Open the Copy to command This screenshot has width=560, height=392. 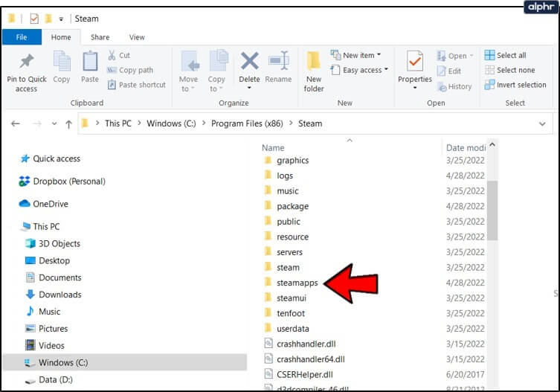[216, 71]
